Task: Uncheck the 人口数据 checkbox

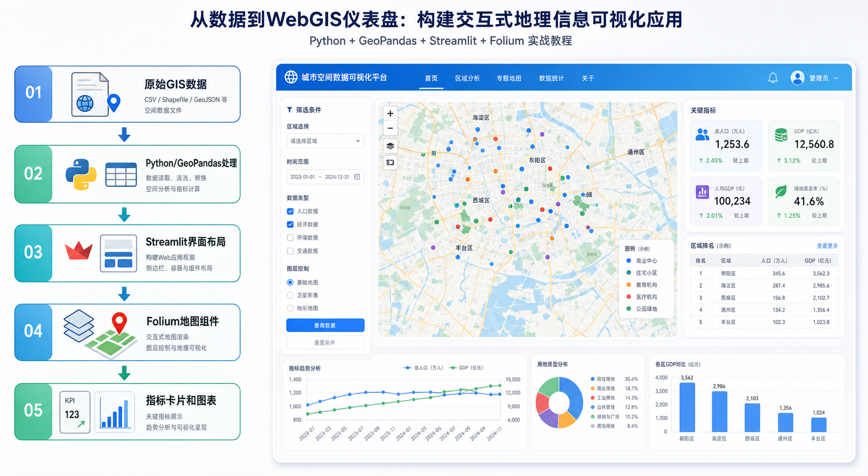Action: point(290,211)
